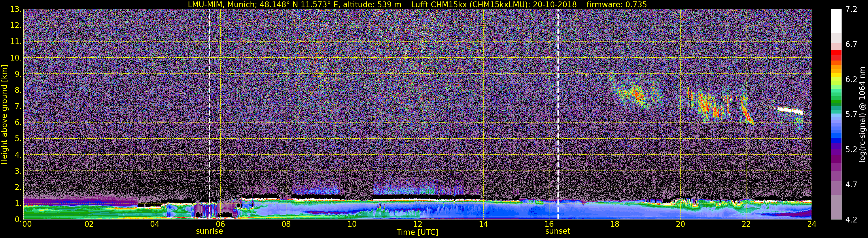
Task: Click colorbar label '4.2'
Action: [851, 220]
